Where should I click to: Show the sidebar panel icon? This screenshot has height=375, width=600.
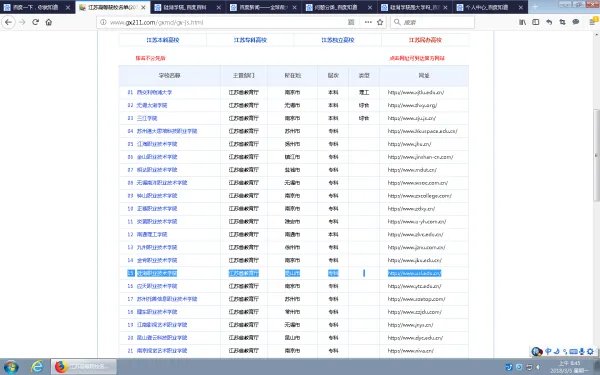pos(536,23)
